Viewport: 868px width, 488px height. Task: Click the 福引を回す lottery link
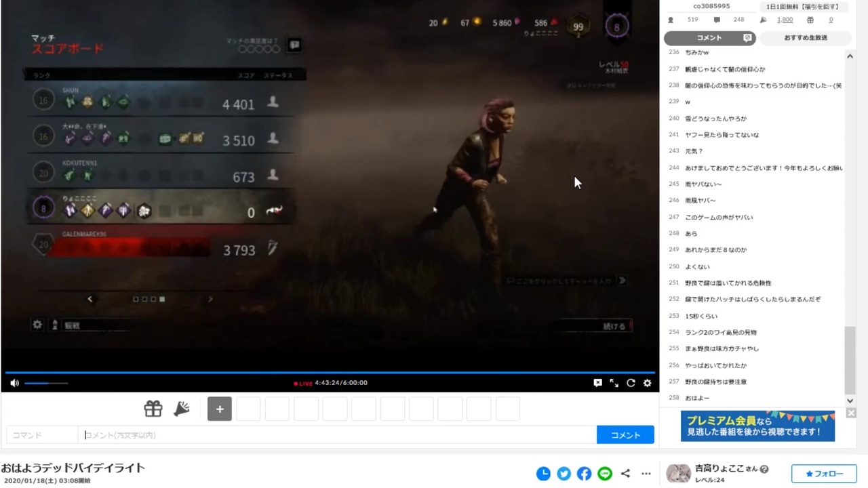pos(803,7)
